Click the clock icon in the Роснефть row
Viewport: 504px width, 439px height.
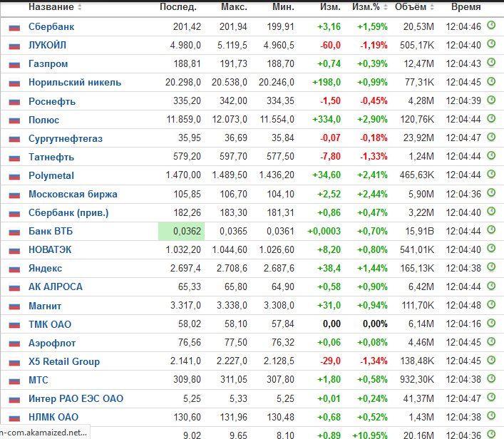pos(491,100)
